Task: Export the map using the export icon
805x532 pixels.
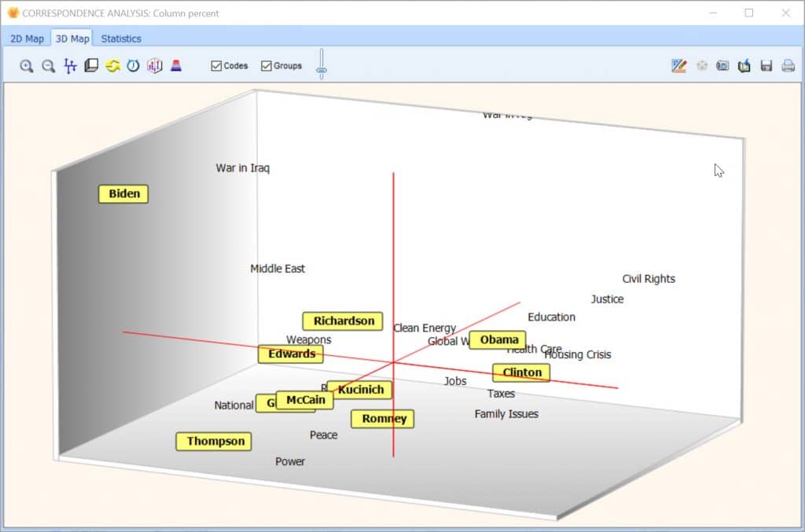Action: [x=744, y=66]
